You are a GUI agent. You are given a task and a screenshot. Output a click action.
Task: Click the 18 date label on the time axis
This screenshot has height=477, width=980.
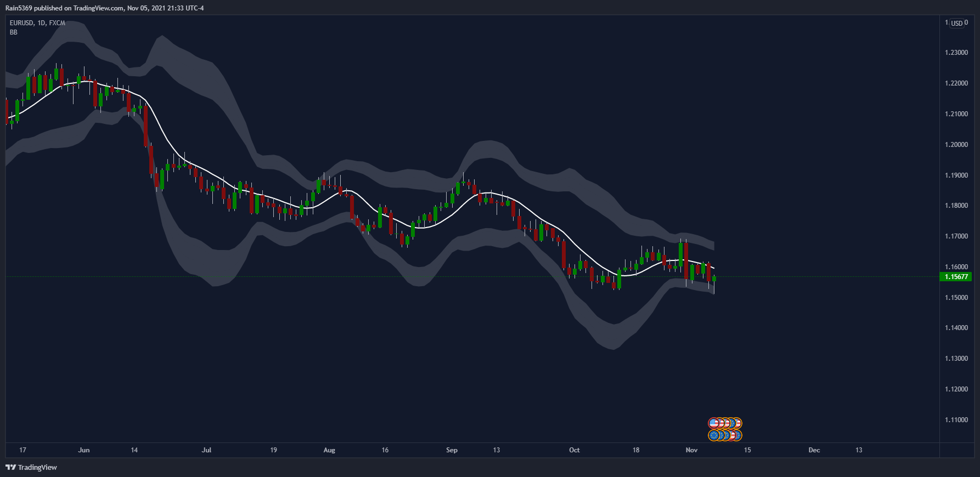(x=636, y=450)
